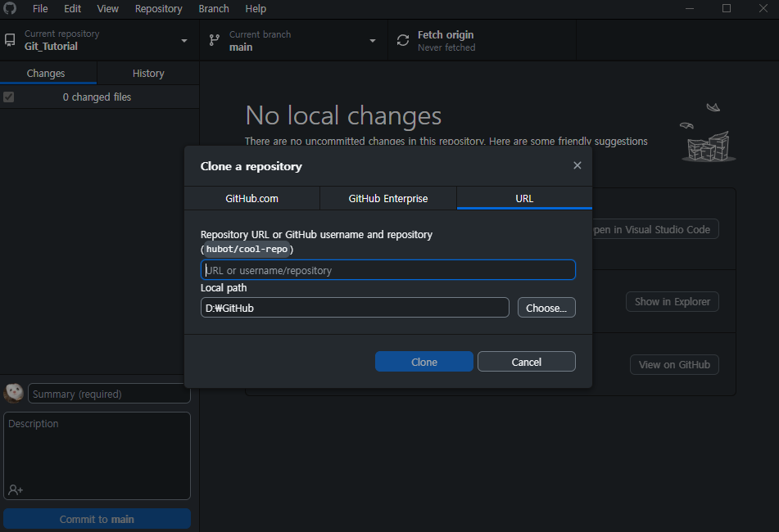Select the GitHub Enterprise tab

[388, 198]
